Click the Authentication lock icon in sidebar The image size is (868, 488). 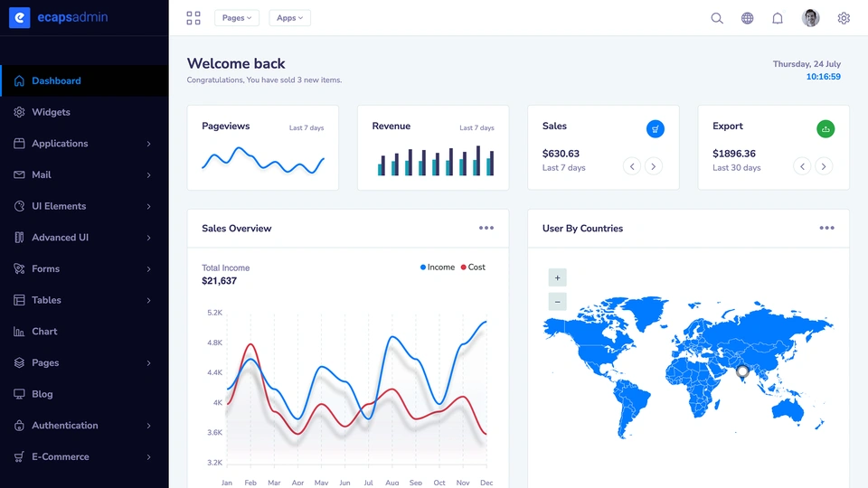click(19, 426)
